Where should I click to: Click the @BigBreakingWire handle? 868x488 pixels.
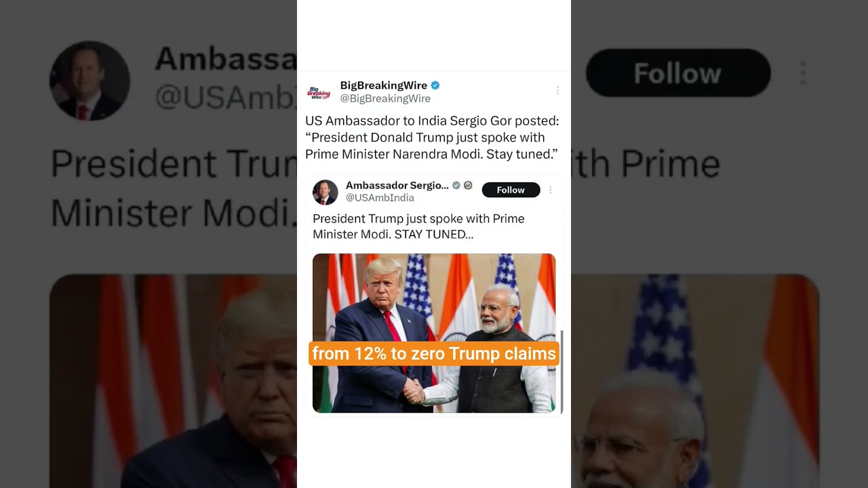385,98
